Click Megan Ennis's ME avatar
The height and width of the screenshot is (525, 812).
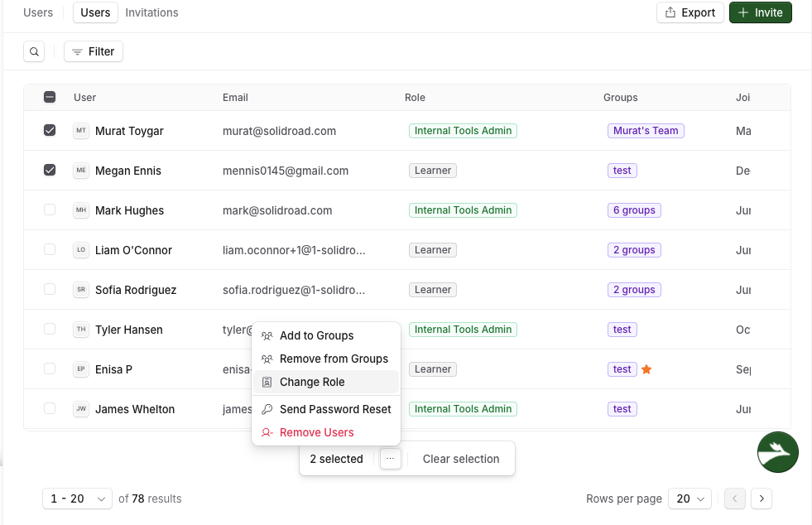pyautogui.click(x=81, y=171)
